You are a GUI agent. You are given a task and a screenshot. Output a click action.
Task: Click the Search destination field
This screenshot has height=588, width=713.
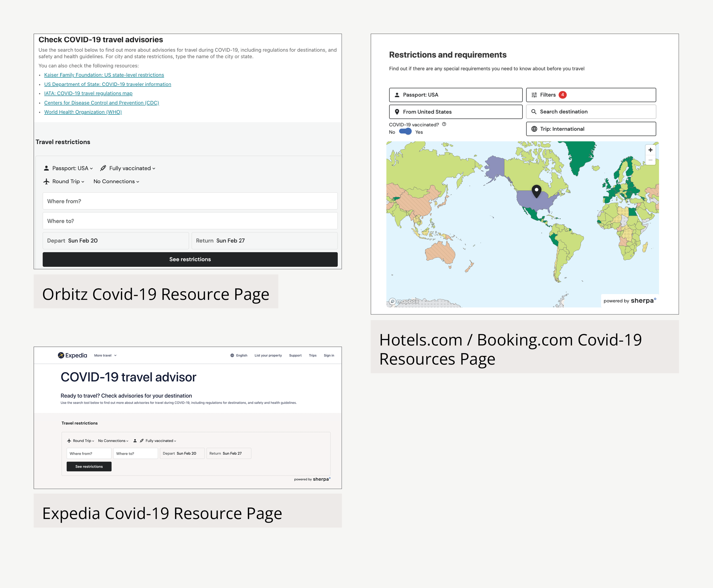click(x=591, y=112)
